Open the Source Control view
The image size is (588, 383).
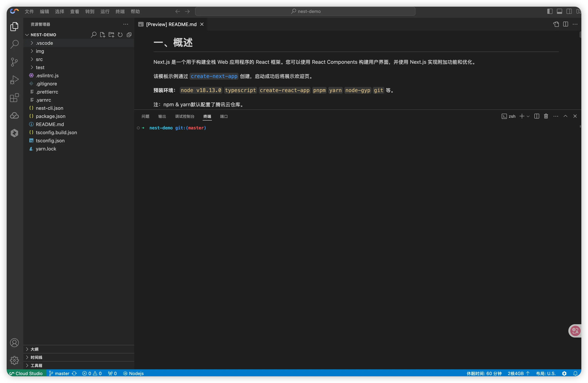(14, 62)
